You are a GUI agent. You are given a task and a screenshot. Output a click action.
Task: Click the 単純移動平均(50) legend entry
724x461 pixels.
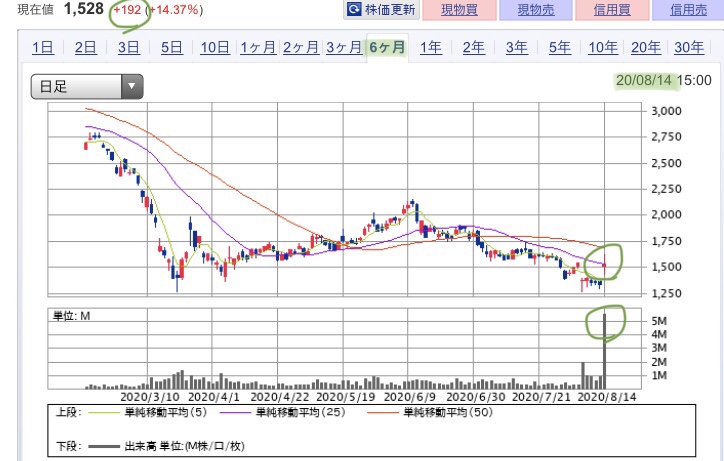[430, 412]
